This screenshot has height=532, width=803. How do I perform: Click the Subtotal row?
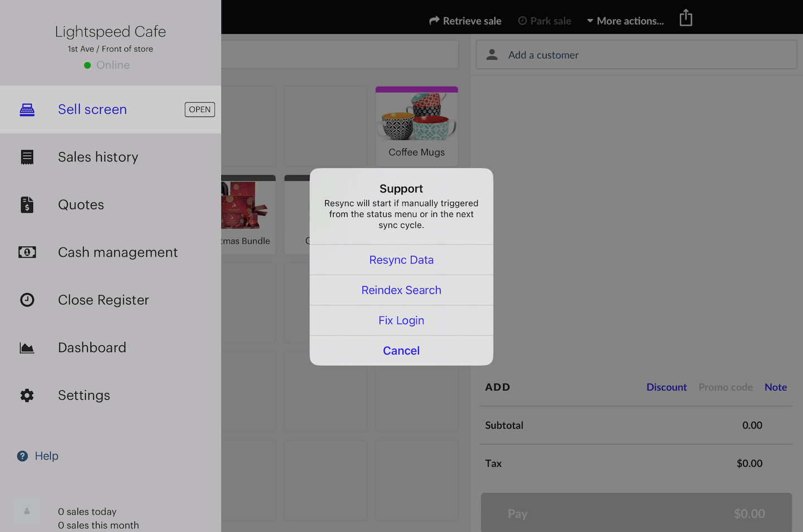[636, 425]
